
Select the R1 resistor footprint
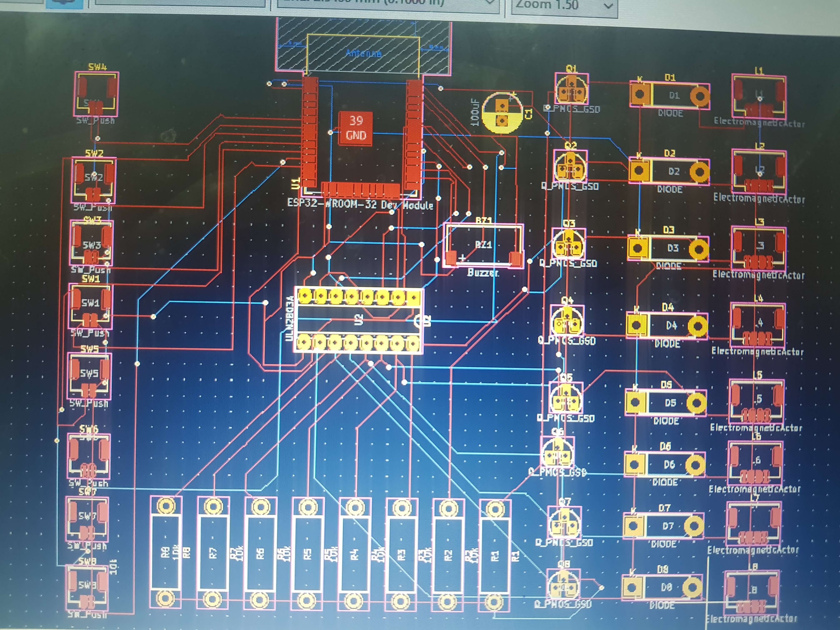point(495,556)
